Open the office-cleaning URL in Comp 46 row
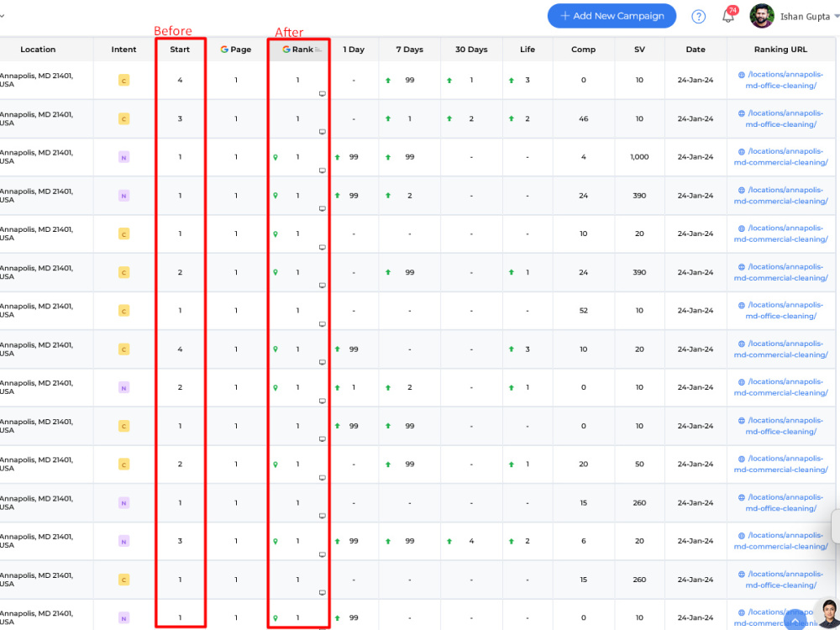The height and width of the screenshot is (630, 840). coord(781,119)
